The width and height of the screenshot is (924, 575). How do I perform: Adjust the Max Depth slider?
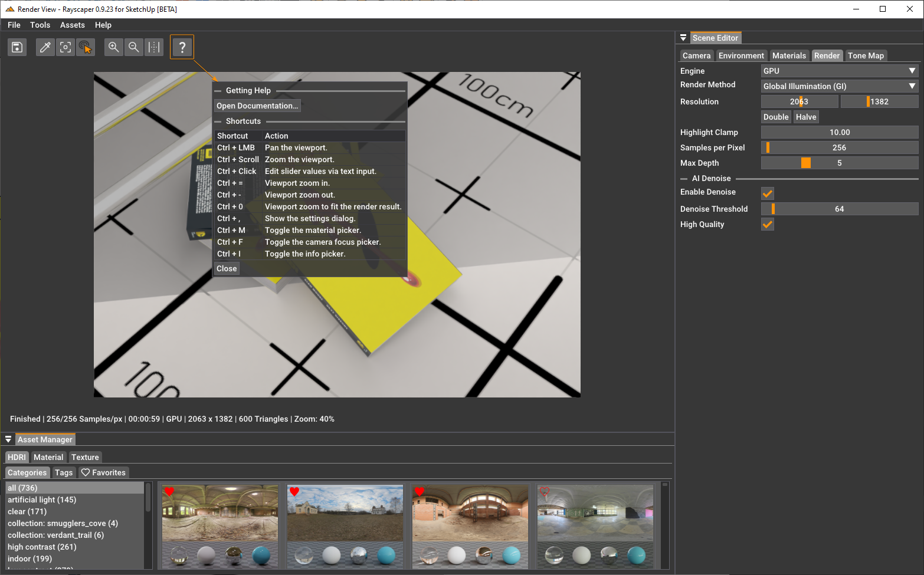[840, 163]
